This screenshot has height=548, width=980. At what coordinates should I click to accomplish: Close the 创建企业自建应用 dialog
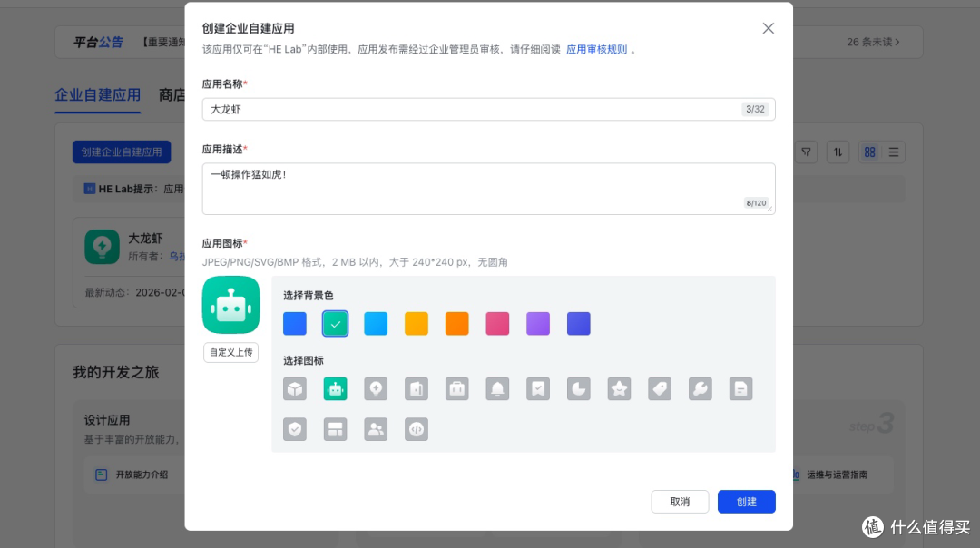pyautogui.click(x=769, y=28)
